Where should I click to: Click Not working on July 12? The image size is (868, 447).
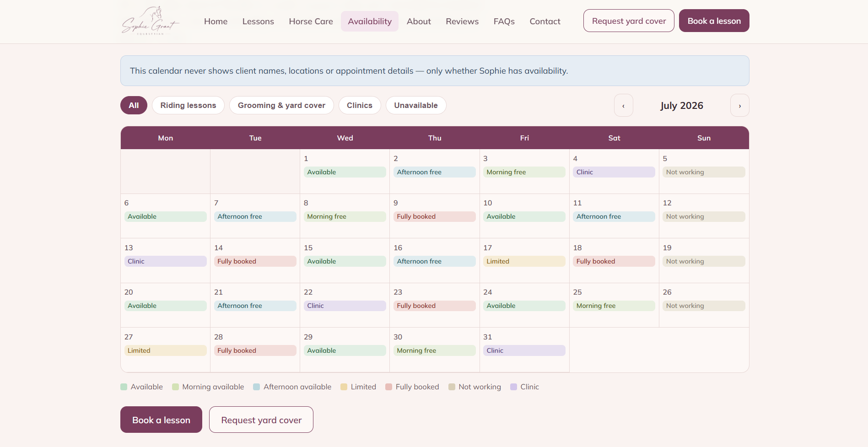[704, 216]
